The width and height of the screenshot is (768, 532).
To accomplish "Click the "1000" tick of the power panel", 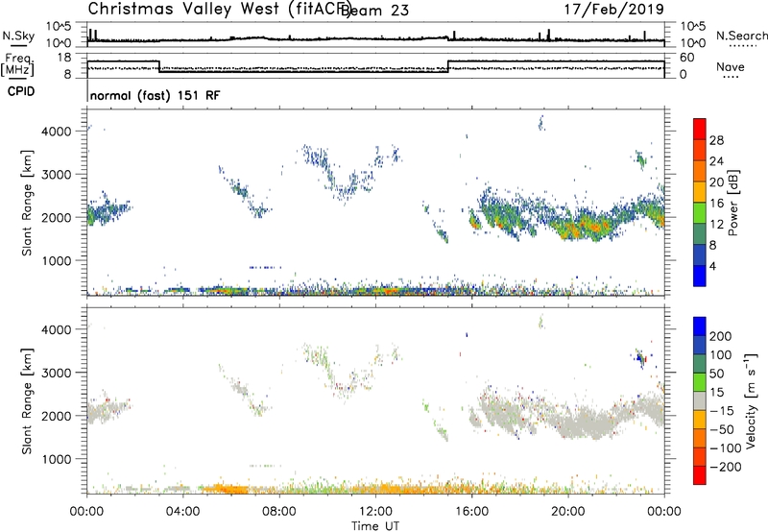I will point(57,260).
